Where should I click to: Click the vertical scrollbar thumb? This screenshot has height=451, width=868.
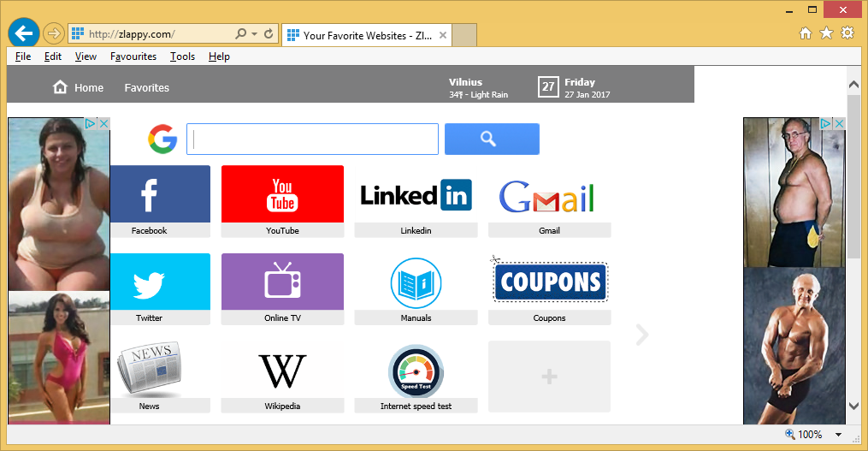coord(853,177)
